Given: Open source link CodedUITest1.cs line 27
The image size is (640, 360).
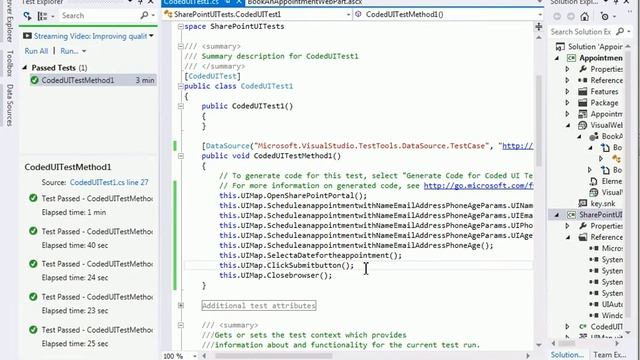Looking at the screenshot, I should pos(109,182).
